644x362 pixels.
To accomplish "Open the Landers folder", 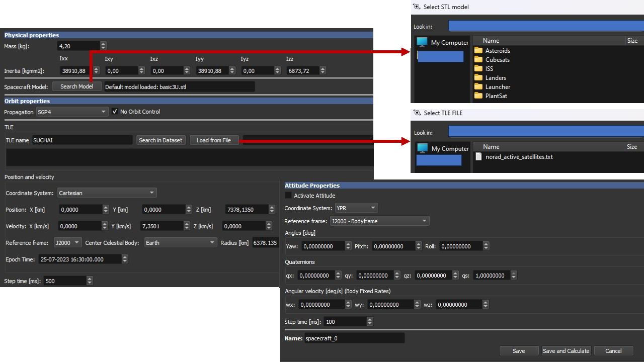I will pos(496,78).
